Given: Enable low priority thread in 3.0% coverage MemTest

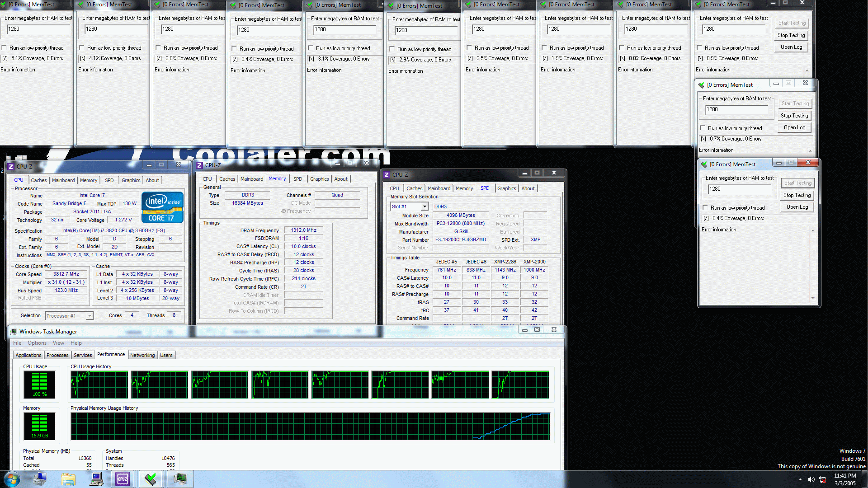Looking at the screenshot, I should click(x=158, y=48).
